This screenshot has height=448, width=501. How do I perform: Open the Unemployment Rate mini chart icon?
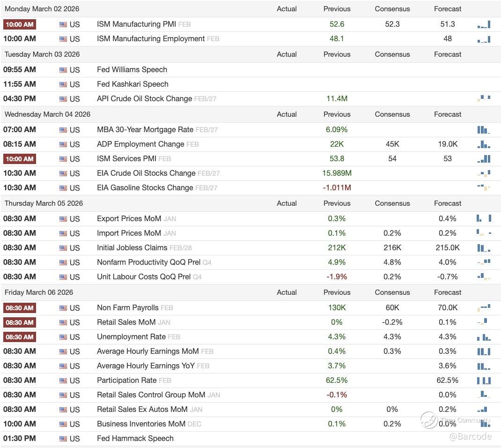(484, 337)
